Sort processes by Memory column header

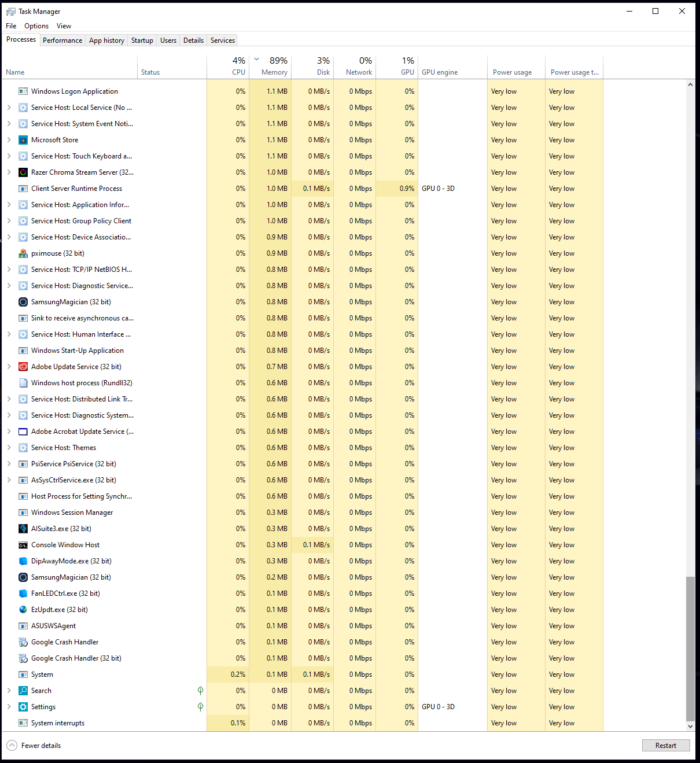270,67
